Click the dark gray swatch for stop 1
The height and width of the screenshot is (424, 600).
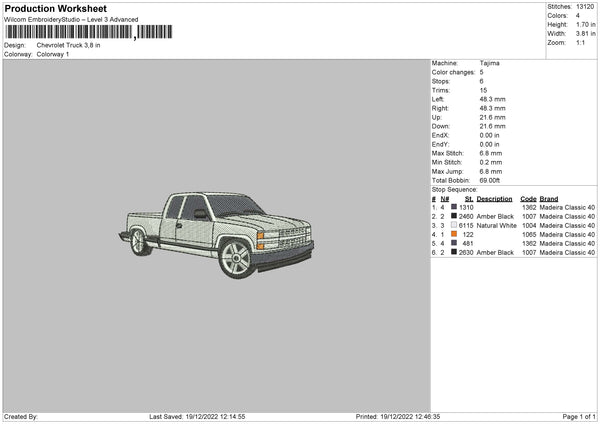454,207
